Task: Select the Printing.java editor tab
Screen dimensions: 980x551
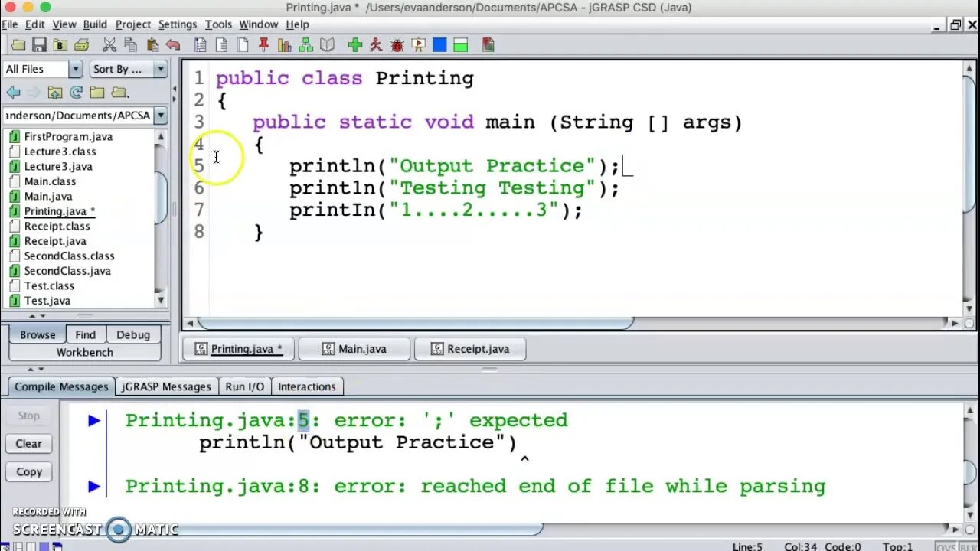Action: click(x=238, y=349)
